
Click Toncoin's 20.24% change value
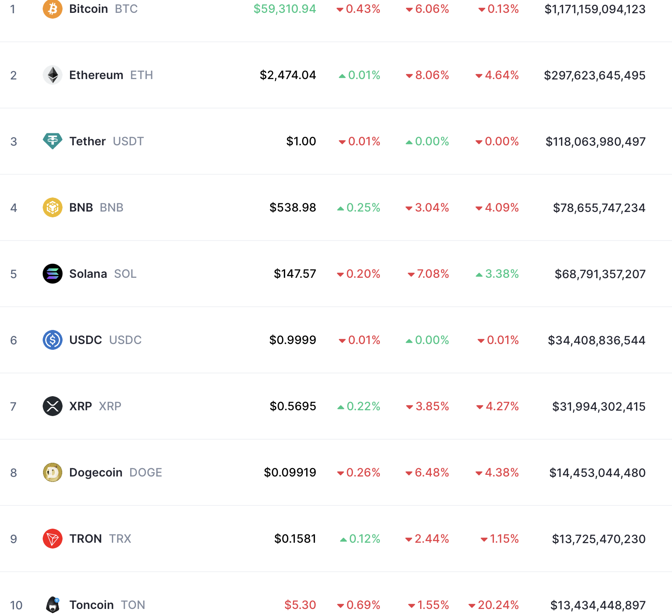(498, 605)
